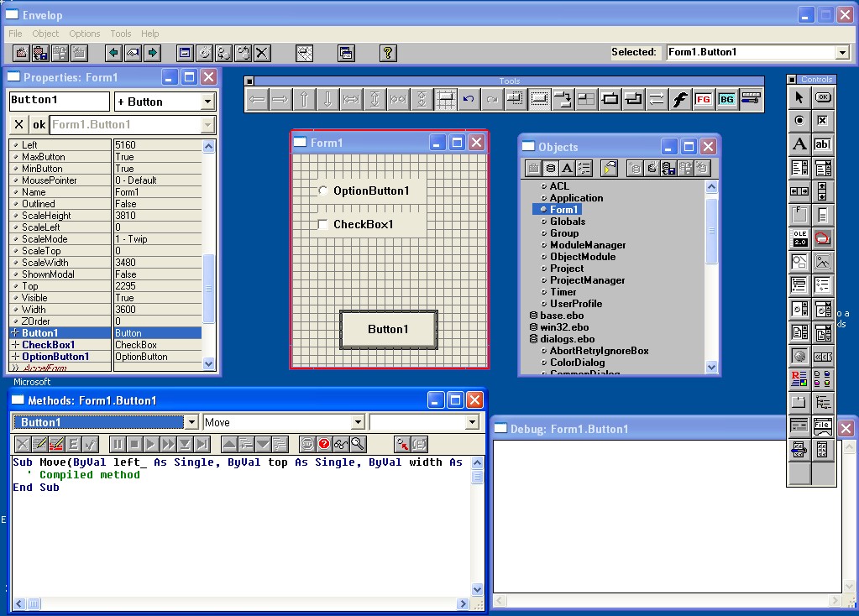Expand the Button1 row in Properties

(x=15, y=333)
